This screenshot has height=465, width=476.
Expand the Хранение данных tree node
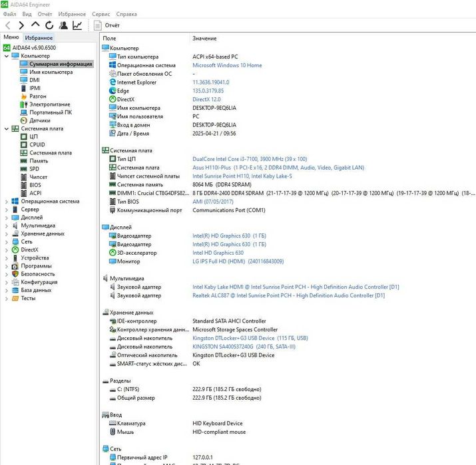tap(7, 234)
